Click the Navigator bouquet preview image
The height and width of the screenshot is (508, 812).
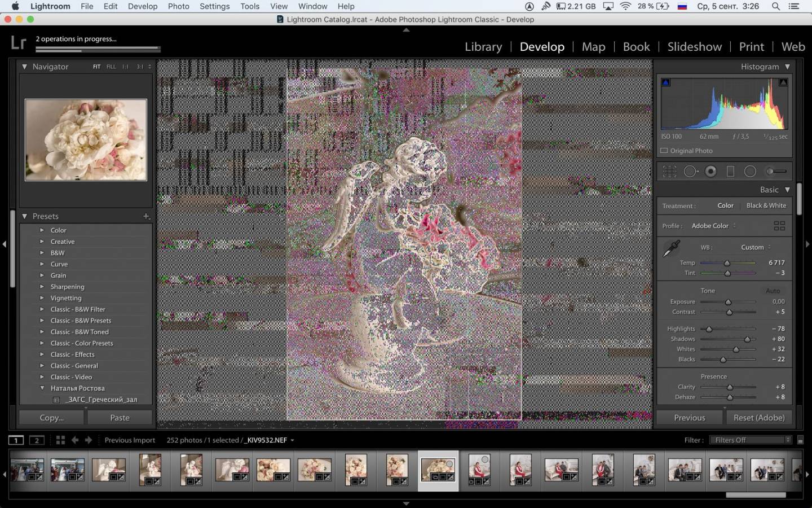coord(86,140)
